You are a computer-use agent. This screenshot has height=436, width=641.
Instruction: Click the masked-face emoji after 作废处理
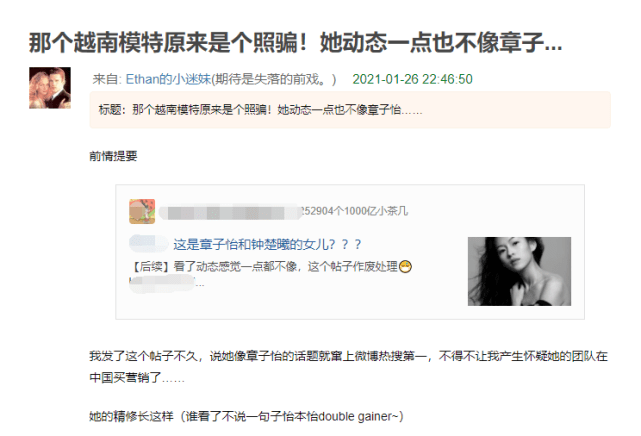point(405,267)
